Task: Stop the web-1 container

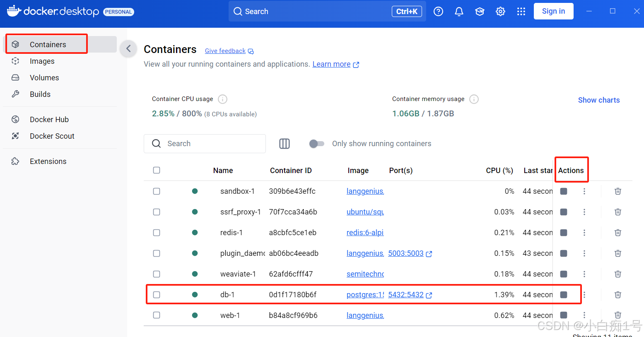Action: [x=564, y=315]
